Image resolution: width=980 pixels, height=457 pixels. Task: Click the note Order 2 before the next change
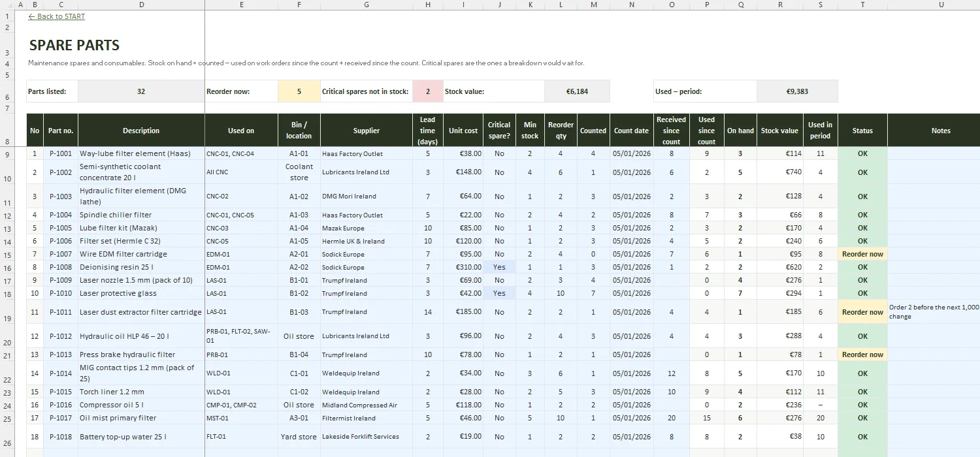tap(933, 312)
